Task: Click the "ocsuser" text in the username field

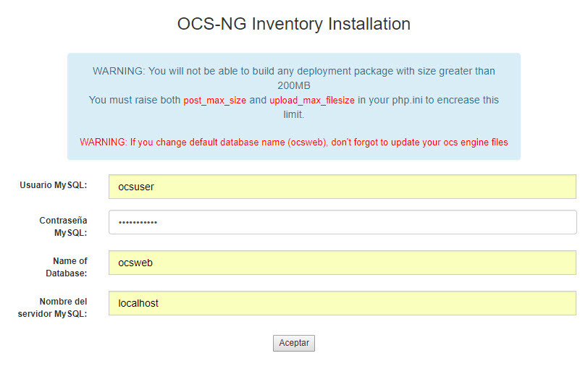Action: 135,187
